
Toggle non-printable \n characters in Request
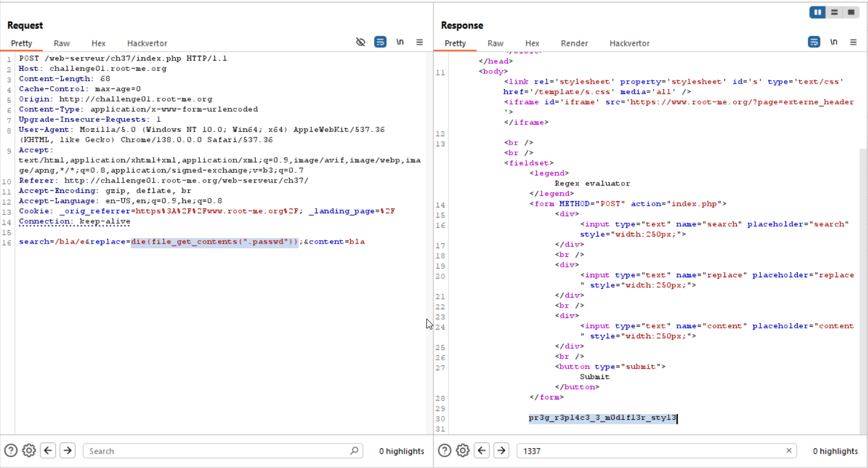(x=400, y=42)
